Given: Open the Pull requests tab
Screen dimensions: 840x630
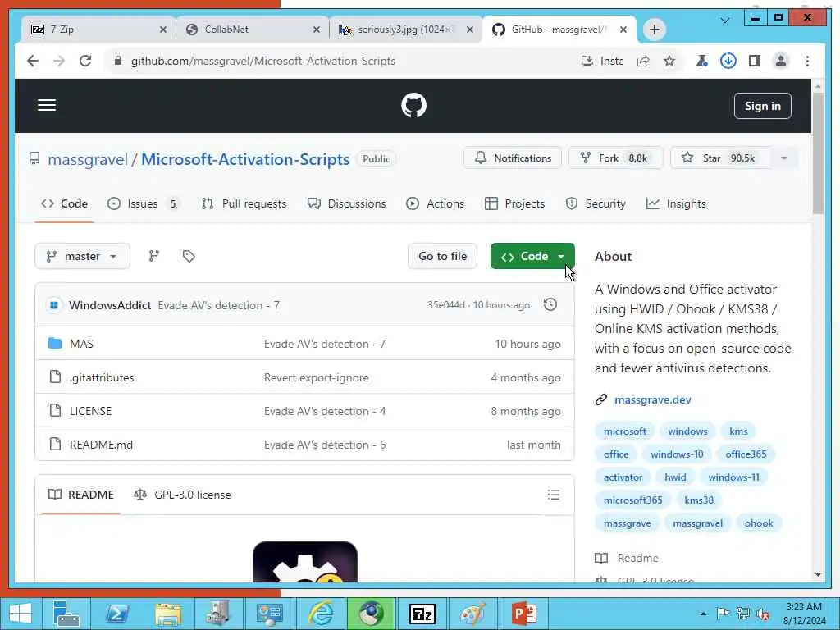Looking at the screenshot, I should click(x=244, y=203).
